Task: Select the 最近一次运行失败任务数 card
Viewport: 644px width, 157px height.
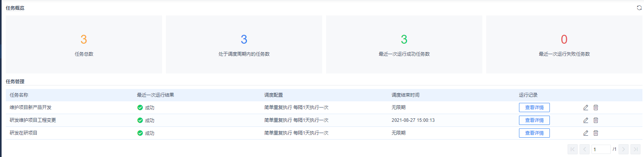Action: tap(564, 44)
